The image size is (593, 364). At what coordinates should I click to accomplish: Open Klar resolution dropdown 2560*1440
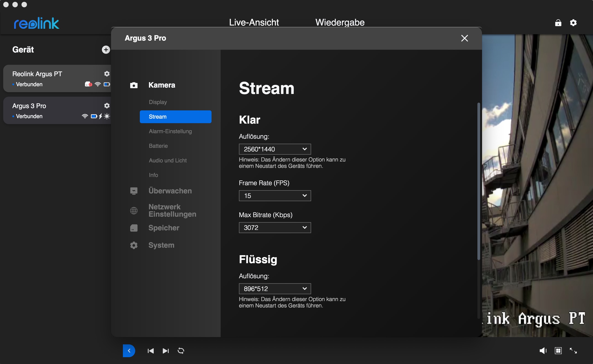pos(275,149)
